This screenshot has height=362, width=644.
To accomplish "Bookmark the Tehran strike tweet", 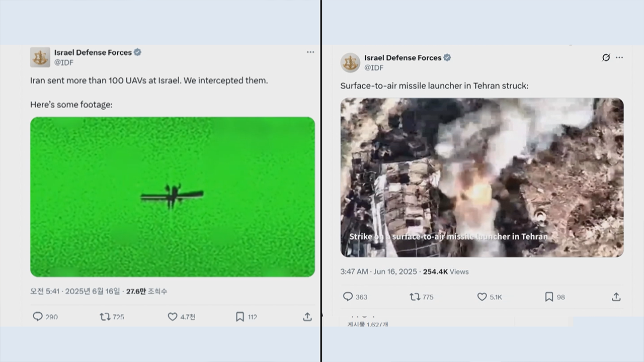I will 549,297.
